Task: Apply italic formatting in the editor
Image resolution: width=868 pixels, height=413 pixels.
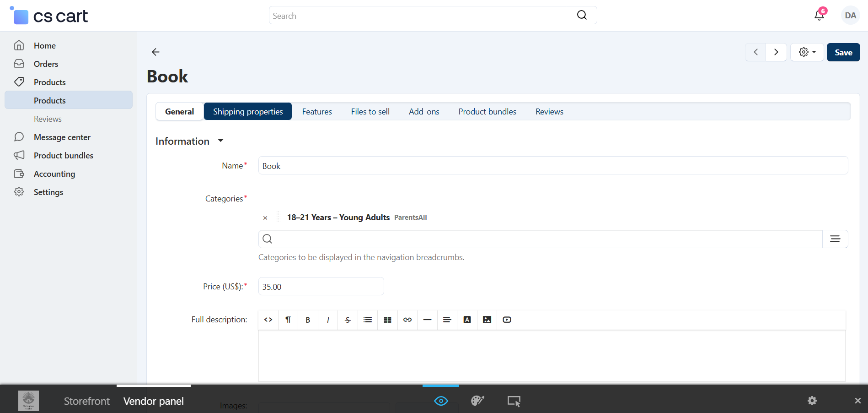Action: (x=328, y=320)
